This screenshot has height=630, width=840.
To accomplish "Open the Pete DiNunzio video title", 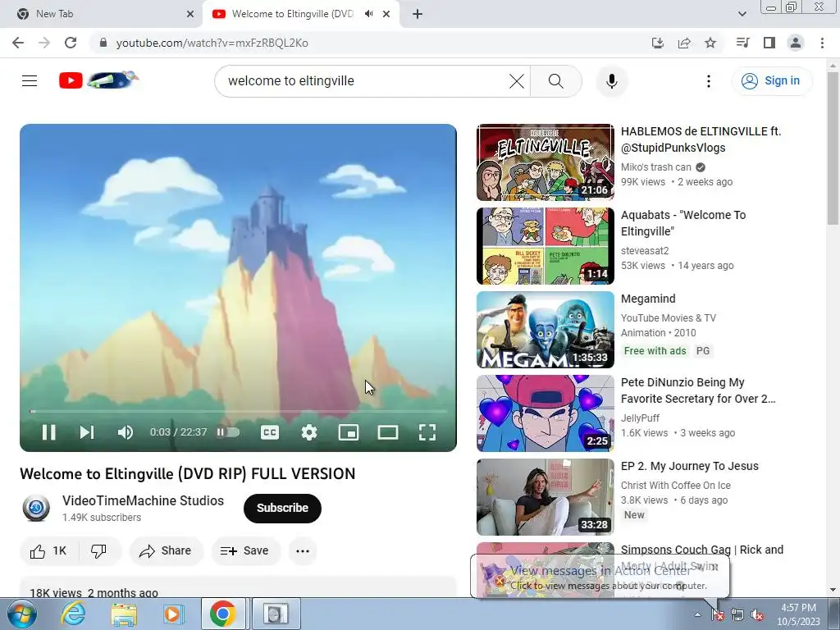I will (698, 390).
